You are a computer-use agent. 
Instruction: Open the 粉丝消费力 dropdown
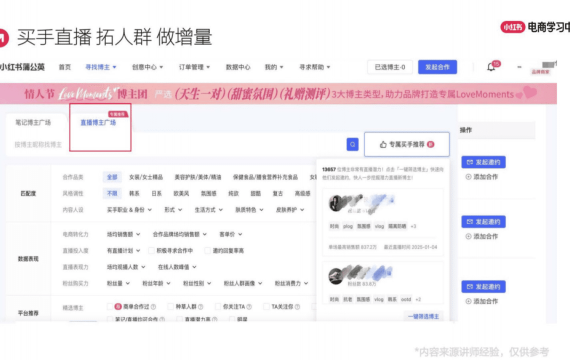click(x=292, y=283)
